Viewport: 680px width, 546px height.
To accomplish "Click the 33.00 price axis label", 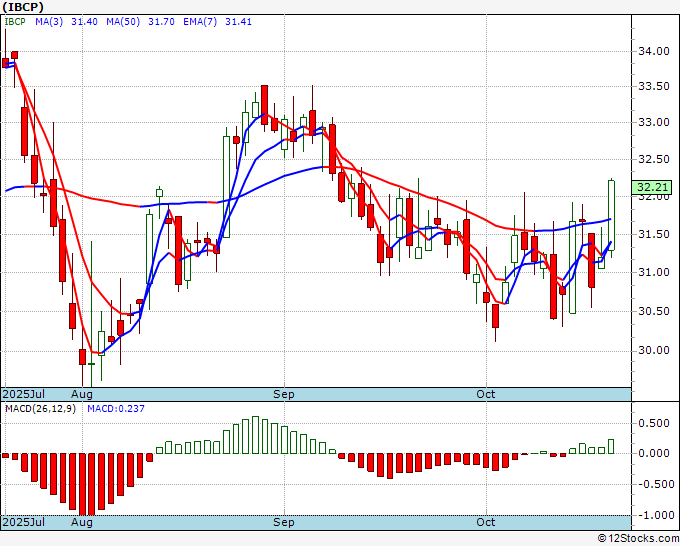I will pos(654,122).
